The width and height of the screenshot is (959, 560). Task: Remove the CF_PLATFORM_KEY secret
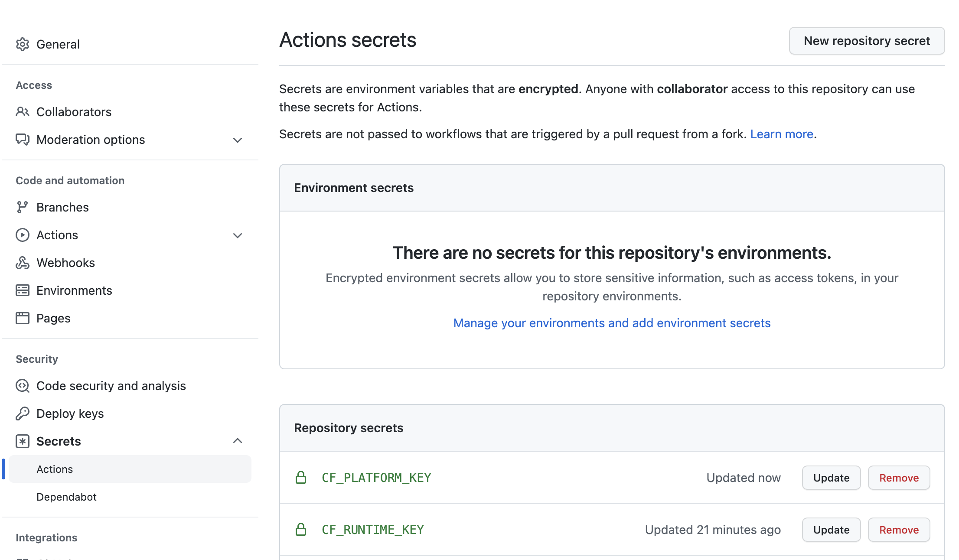(x=898, y=478)
